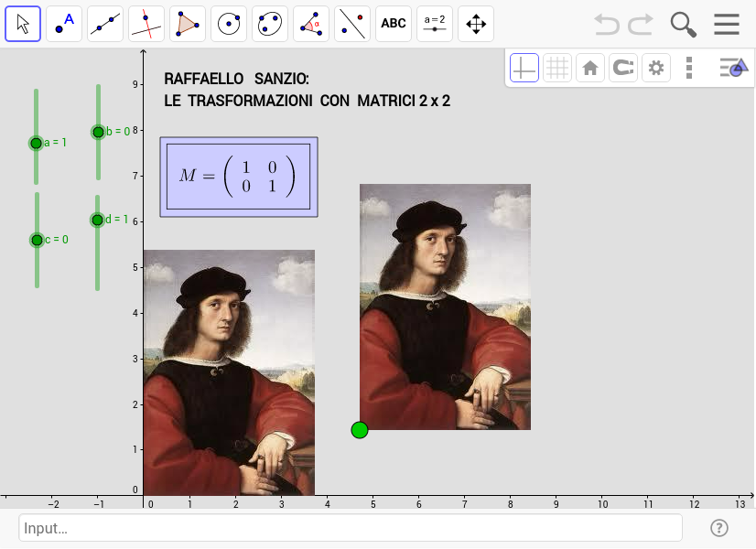Click the matrix M formula box
The image size is (756, 549).
[x=239, y=177]
